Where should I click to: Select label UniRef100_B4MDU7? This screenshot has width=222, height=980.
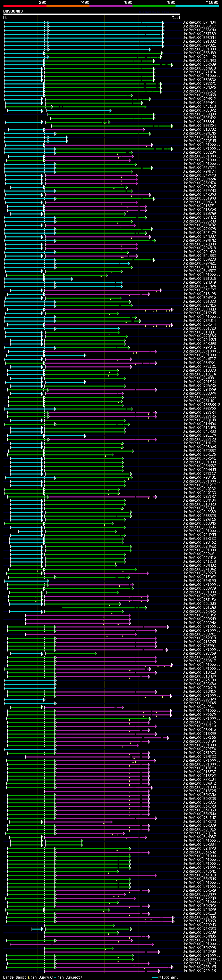(199, 237)
